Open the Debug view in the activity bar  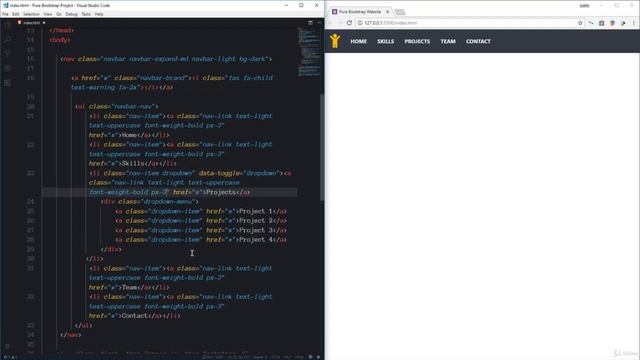tap(7, 68)
